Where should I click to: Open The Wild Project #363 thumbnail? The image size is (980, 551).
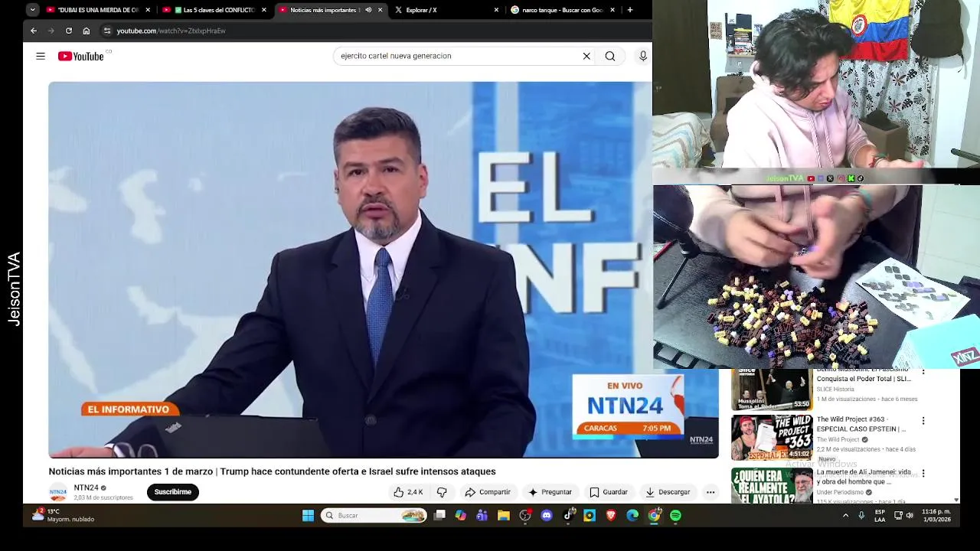772,438
